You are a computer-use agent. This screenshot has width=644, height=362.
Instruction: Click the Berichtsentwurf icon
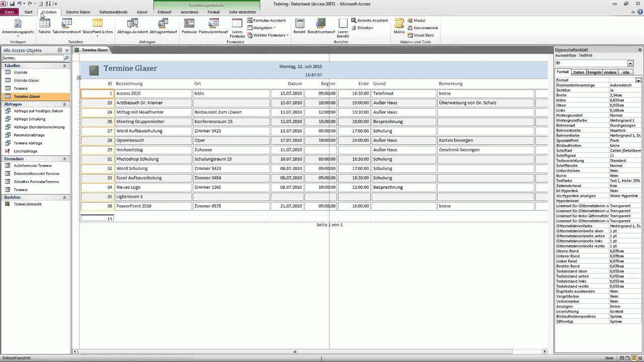[321, 24]
